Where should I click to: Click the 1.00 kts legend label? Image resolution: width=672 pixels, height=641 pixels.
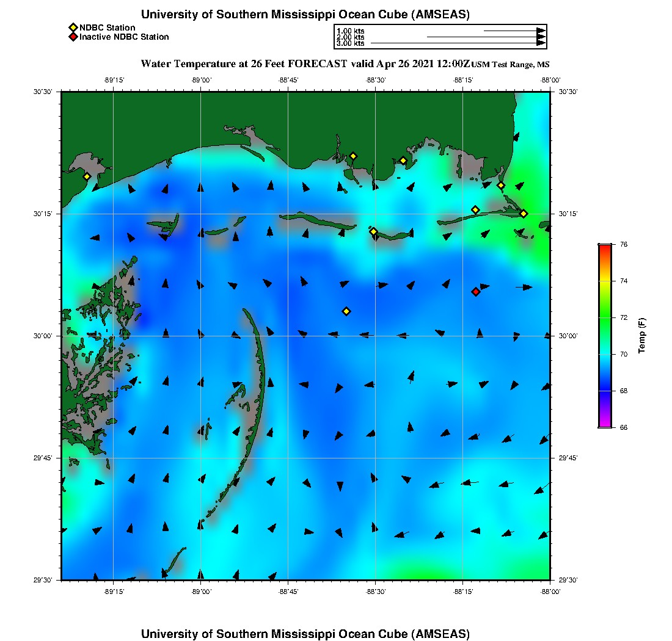350,31
